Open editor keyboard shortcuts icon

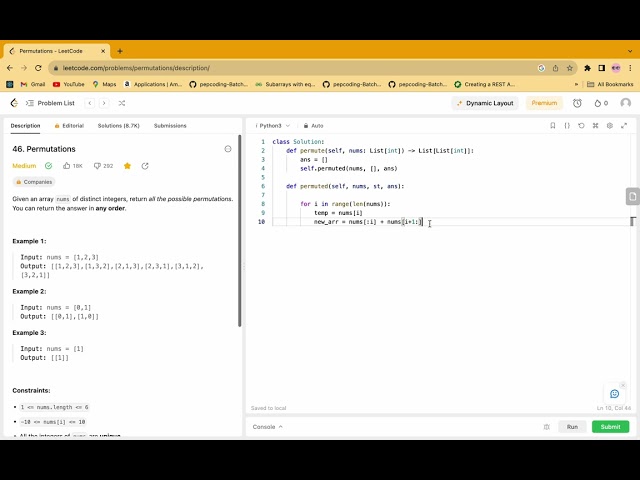click(x=596, y=126)
